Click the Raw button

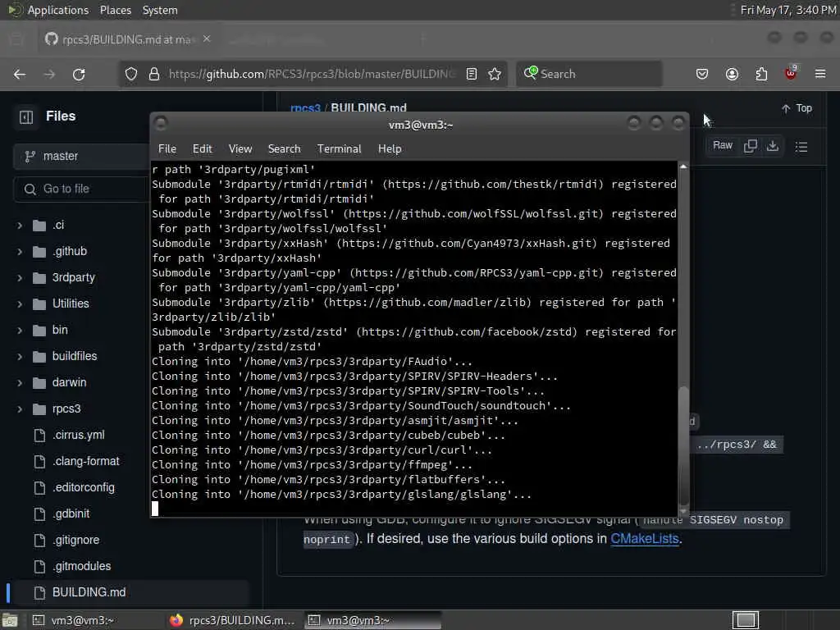click(x=722, y=146)
